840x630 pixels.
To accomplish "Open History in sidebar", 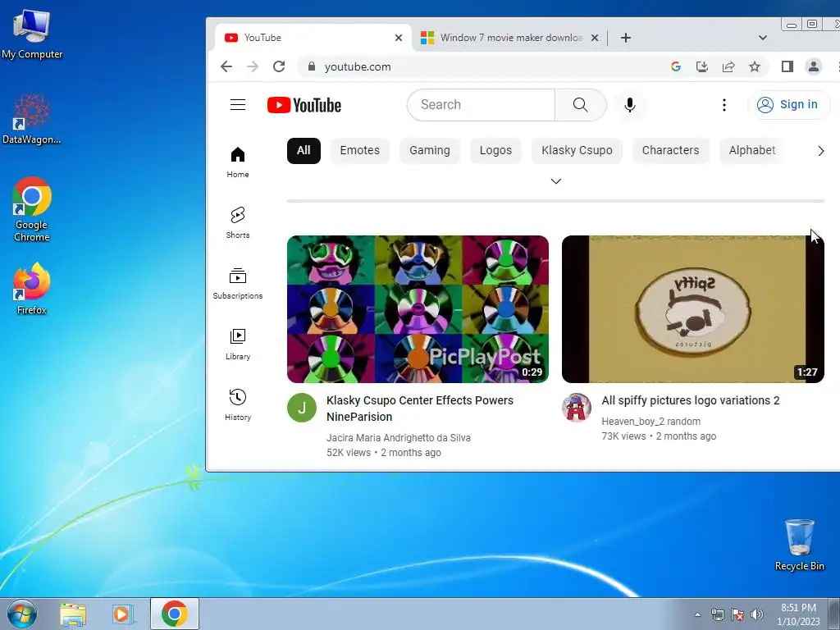I will click(x=238, y=404).
